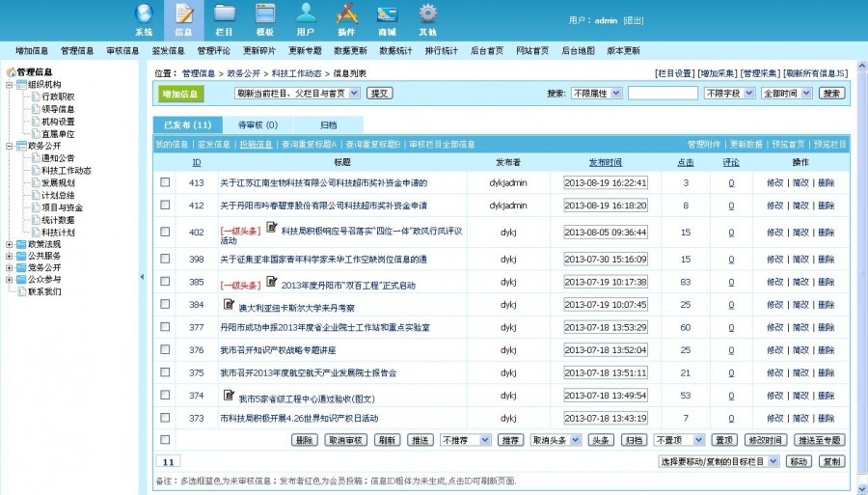Toggle the select-all checkbox below the list
Screen dimensions: 868x495
click(x=165, y=440)
